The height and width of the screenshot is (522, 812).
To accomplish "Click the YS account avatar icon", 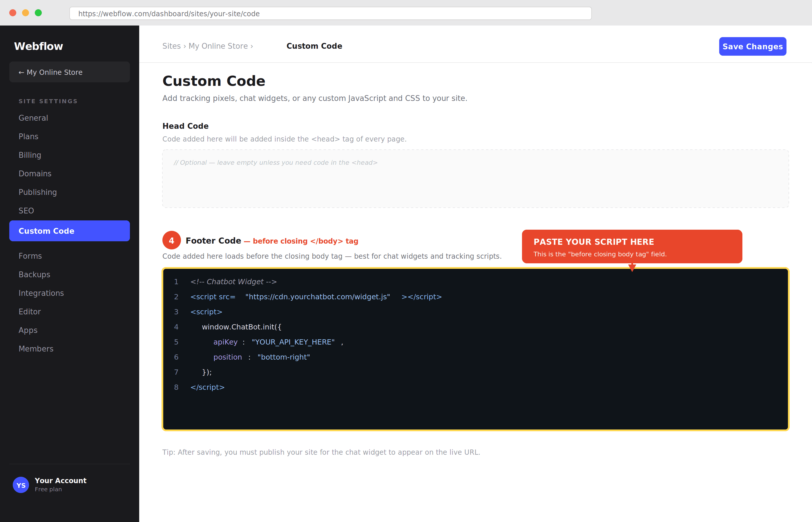I will click(21, 485).
